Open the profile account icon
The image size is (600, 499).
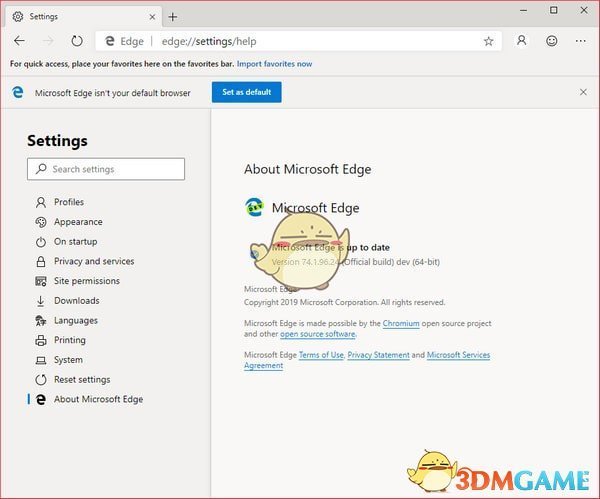pos(521,41)
